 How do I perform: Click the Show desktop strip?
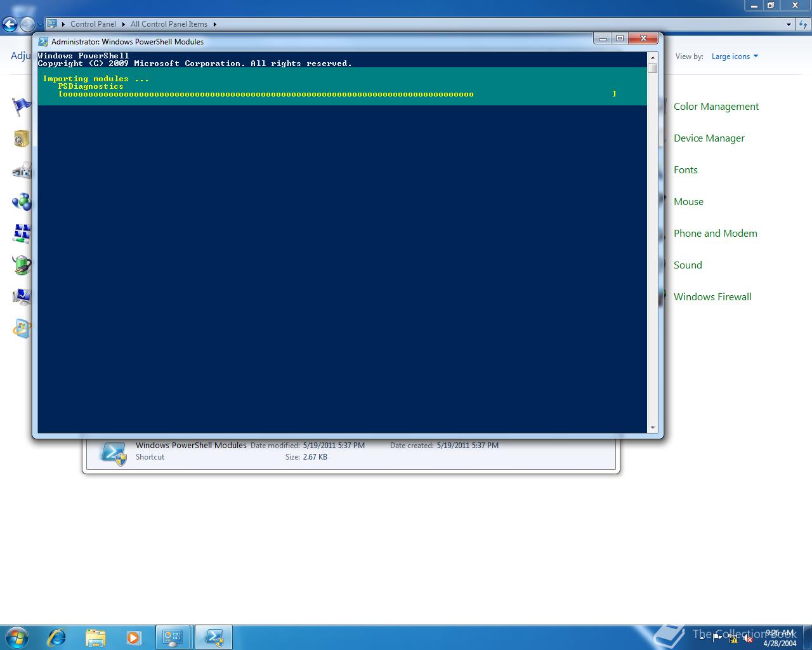(807, 637)
